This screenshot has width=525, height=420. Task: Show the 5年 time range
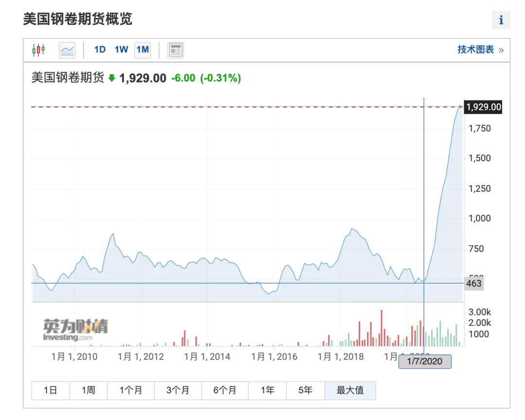(x=305, y=390)
